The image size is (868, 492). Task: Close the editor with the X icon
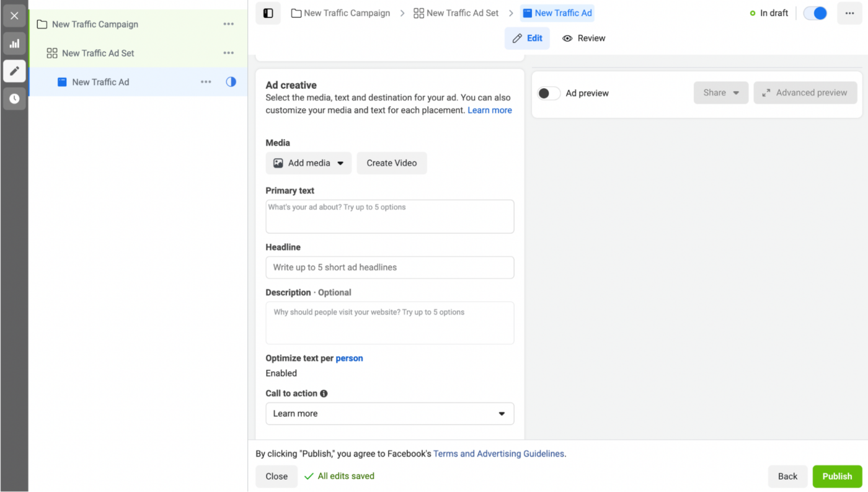point(14,16)
